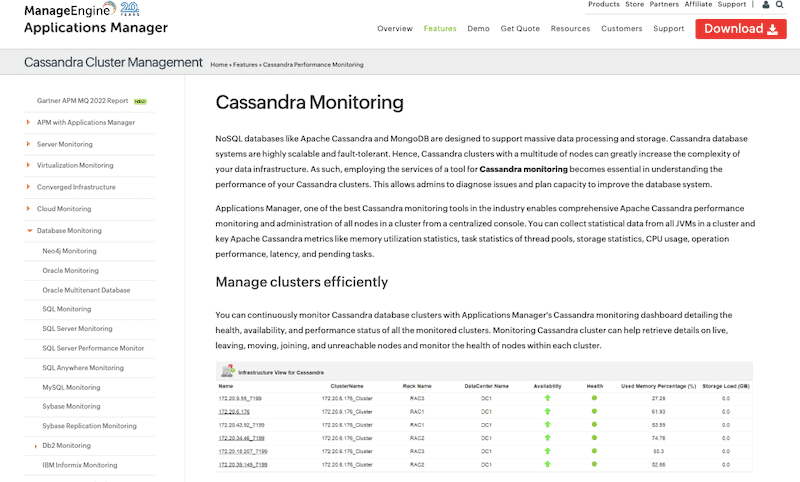Screen dimensions: 800x482
Task: Go to Features breadcrumb
Action: [245, 65]
